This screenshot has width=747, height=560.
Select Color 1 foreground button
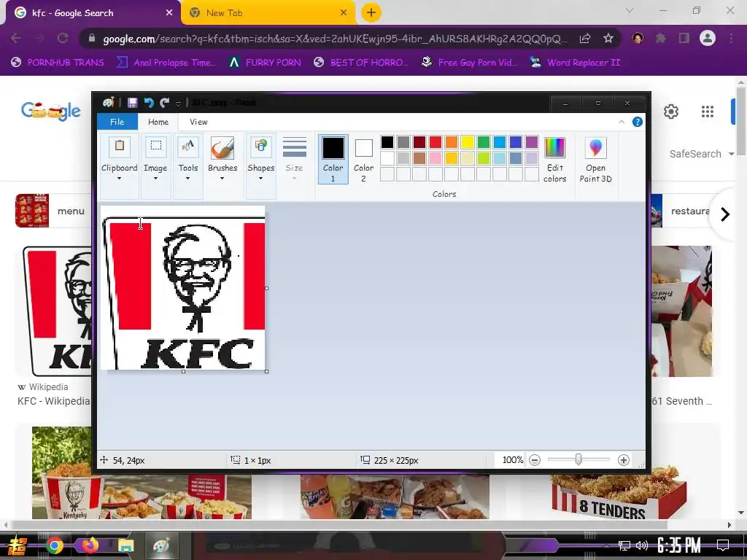[333, 159]
